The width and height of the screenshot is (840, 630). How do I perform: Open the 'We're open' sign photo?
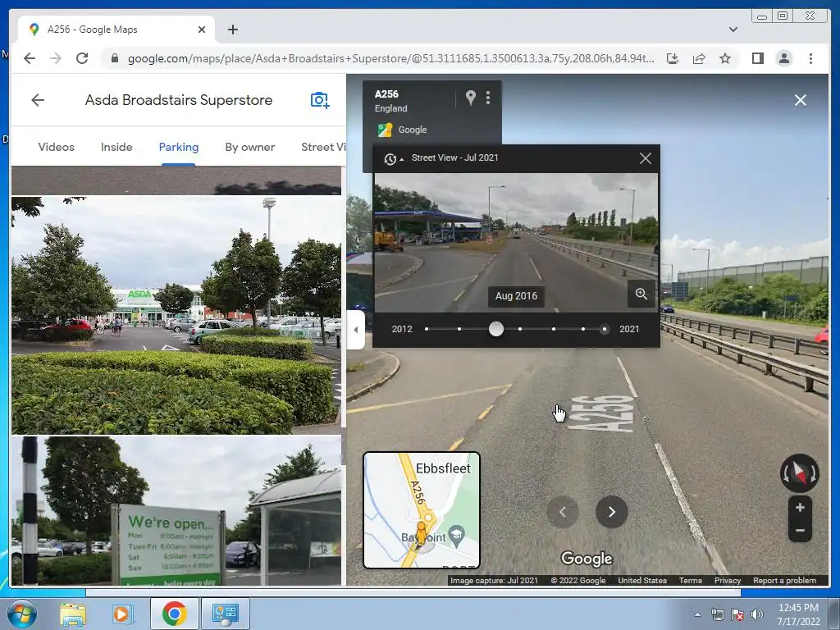176,510
